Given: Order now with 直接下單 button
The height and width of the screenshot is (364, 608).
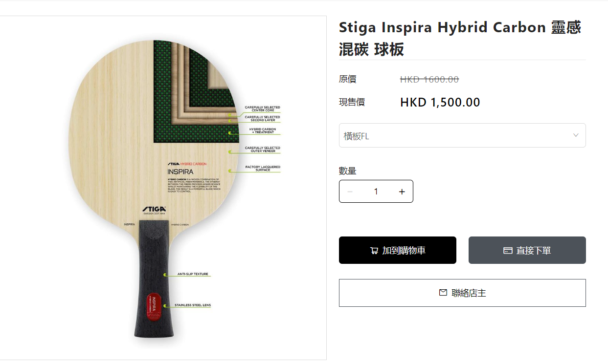Looking at the screenshot, I should [x=527, y=250].
